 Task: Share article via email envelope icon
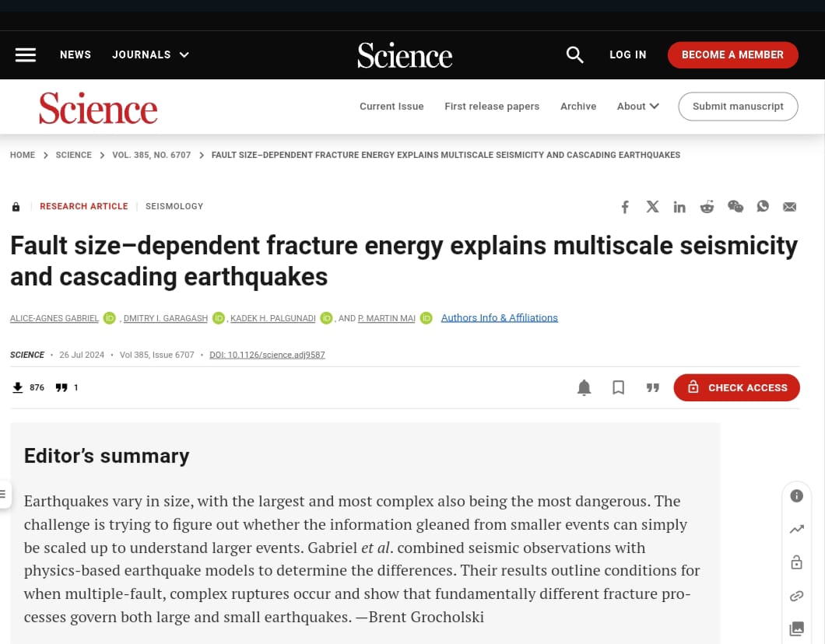point(789,206)
